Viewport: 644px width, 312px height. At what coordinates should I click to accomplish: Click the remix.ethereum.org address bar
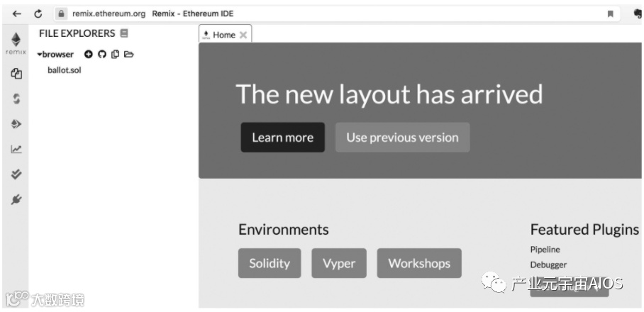(x=337, y=14)
